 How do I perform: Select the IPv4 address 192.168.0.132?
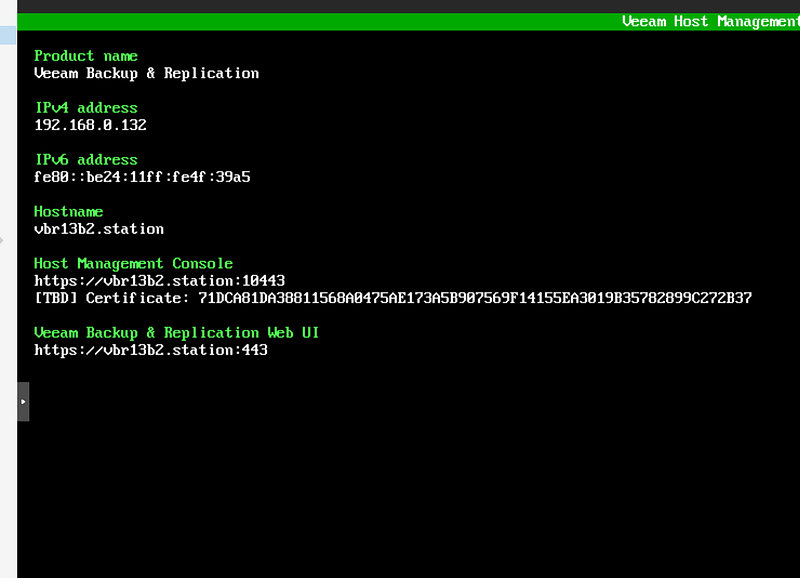(90, 125)
